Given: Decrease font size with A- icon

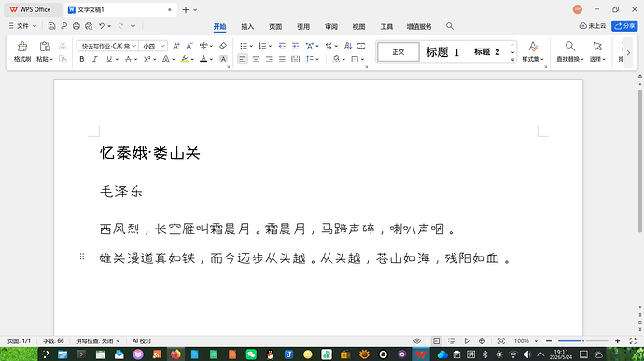Looking at the screenshot, I should click(x=189, y=46).
